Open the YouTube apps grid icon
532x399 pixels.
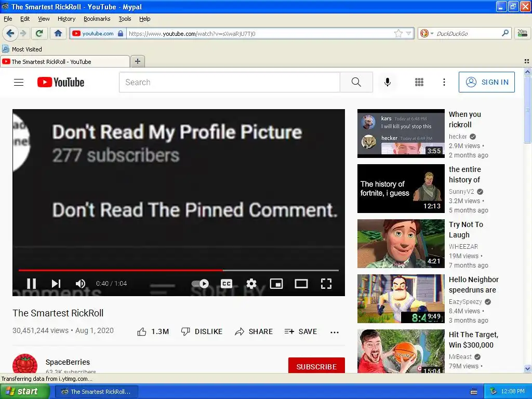click(x=419, y=82)
